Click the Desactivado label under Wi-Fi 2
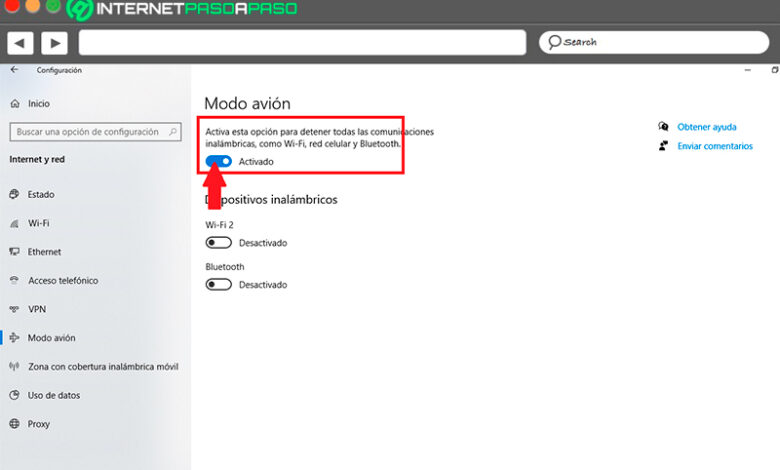 point(263,243)
